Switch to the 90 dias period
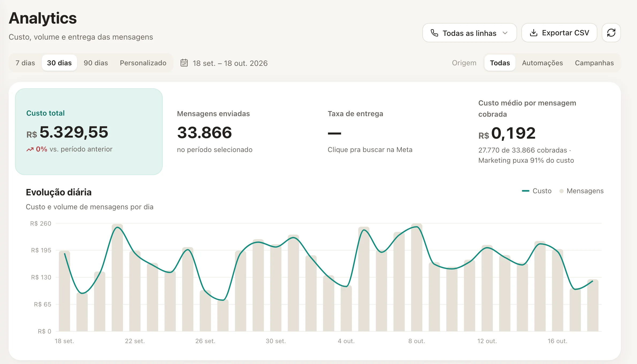The image size is (637, 364). pyautogui.click(x=96, y=63)
